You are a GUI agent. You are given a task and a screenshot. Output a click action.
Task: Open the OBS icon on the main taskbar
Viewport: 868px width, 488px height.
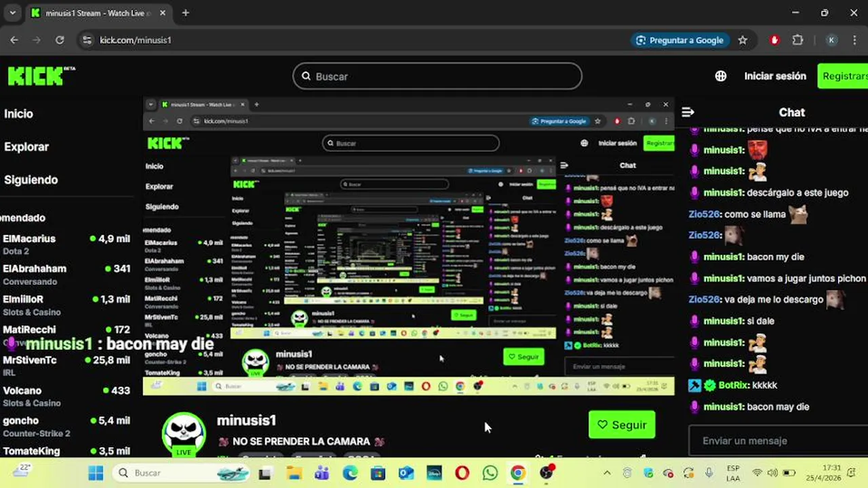click(547, 472)
